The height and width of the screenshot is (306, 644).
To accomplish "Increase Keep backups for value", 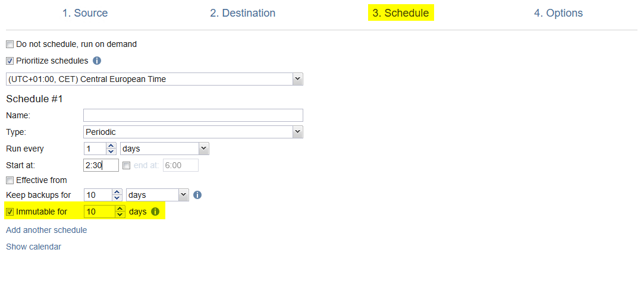I will click(x=117, y=192).
